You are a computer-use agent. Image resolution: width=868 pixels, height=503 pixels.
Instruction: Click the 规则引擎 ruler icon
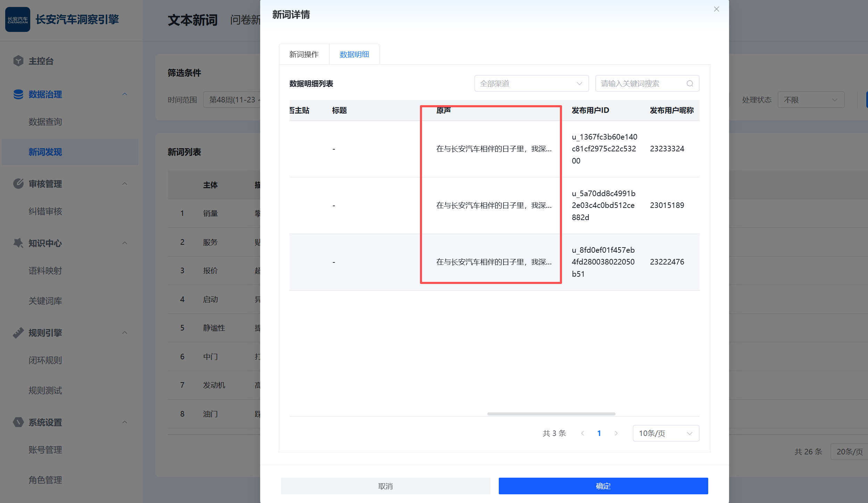pos(18,333)
